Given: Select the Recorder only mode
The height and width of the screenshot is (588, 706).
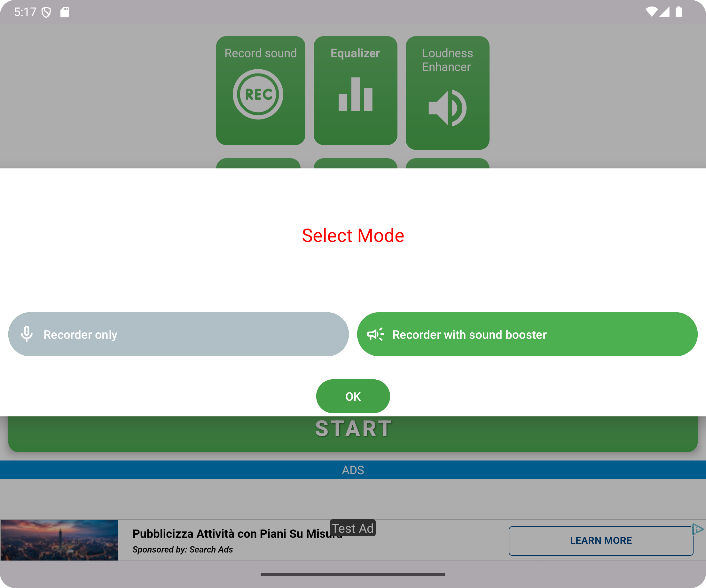Looking at the screenshot, I should point(178,334).
